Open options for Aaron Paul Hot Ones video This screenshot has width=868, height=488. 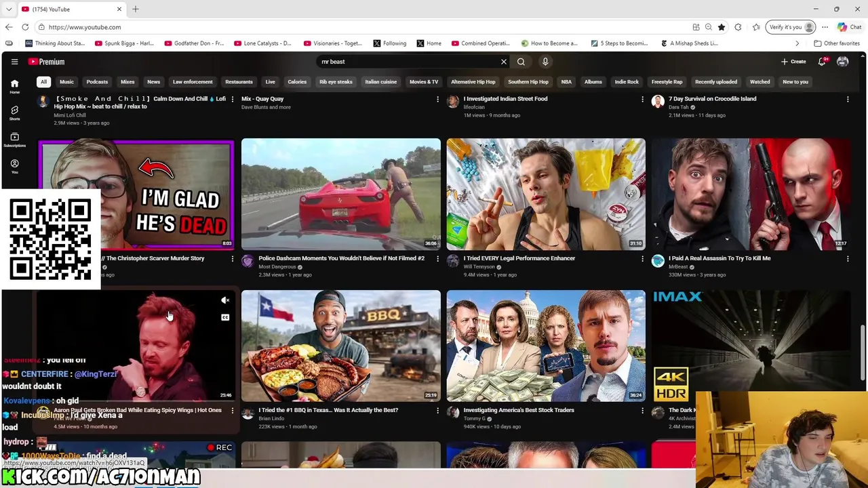(232, 411)
